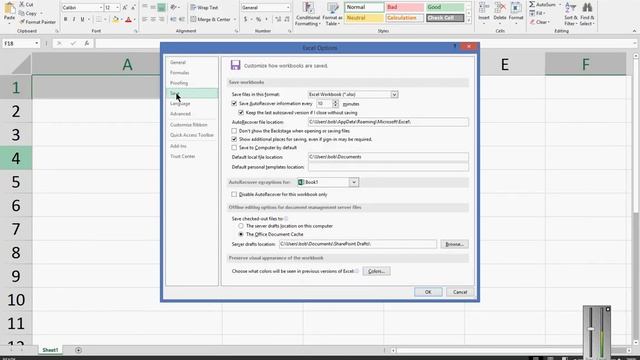This screenshot has height=360, width=640.
Task: Open Find & Select binoculars
Action: click(x=587, y=14)
